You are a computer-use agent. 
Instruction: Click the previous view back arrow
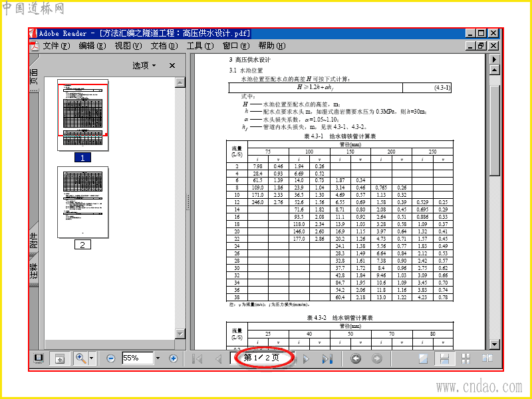coord(356,358)
